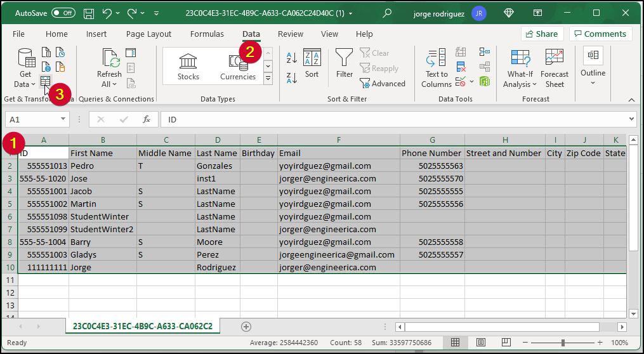This screenshot has height=354, width=644.
Task: Open the Page Layout tab
Action: point(148,34)
